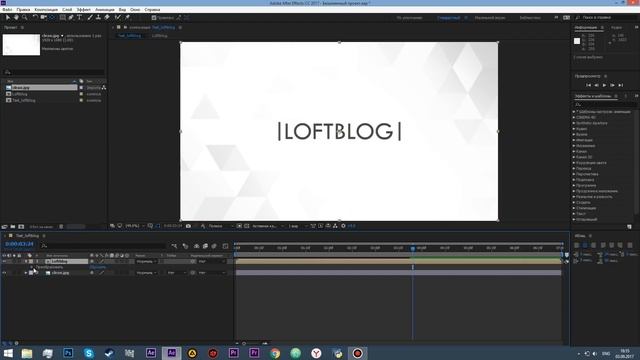Viewport: 640px width, 360px height.
Task: Open the Файл menu
Action: click(7, 9)
